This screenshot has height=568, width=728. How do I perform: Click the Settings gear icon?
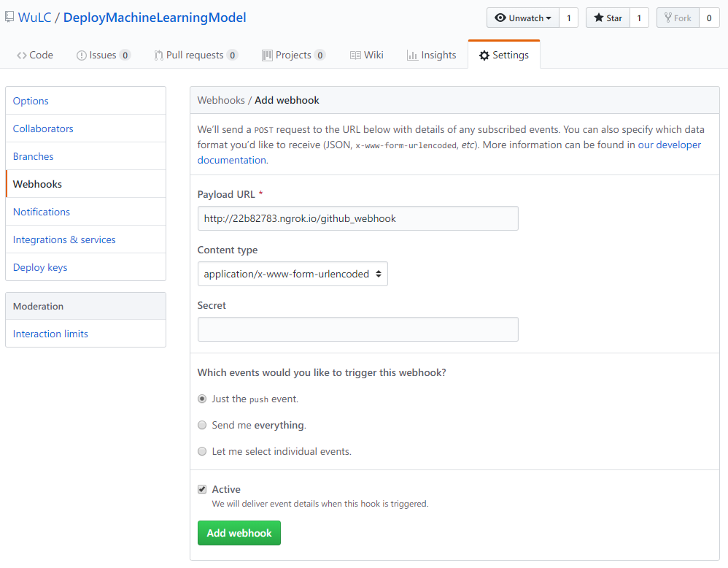click(x=484, y=55)
